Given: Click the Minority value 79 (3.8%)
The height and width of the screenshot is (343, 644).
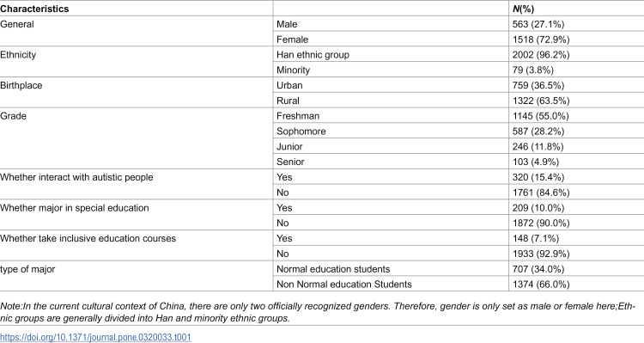Looking at the screenshot, I should point(532,70).
